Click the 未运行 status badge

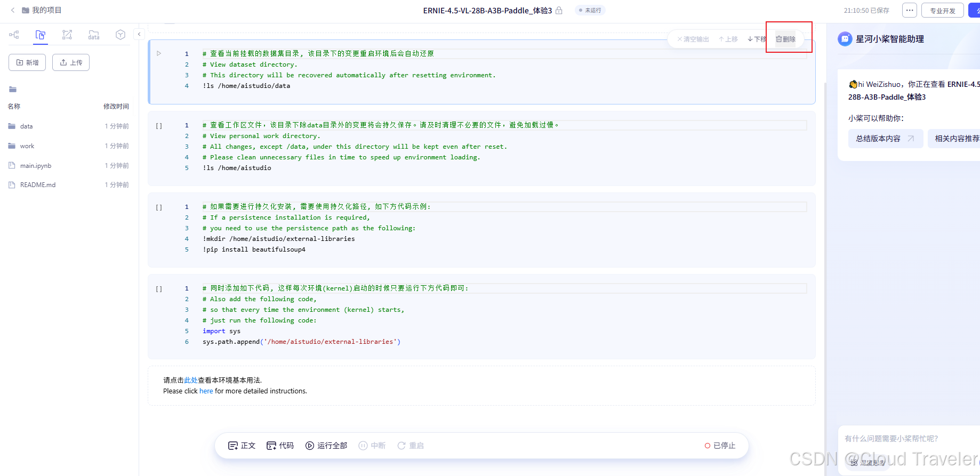pyautogui.click(x=590, y=10)
